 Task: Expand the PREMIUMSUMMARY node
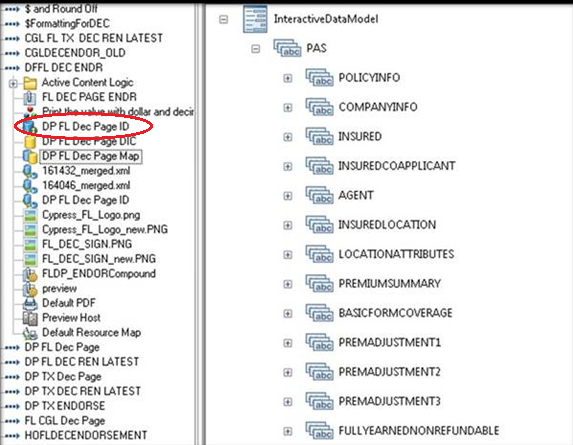(x=288, y=284)
